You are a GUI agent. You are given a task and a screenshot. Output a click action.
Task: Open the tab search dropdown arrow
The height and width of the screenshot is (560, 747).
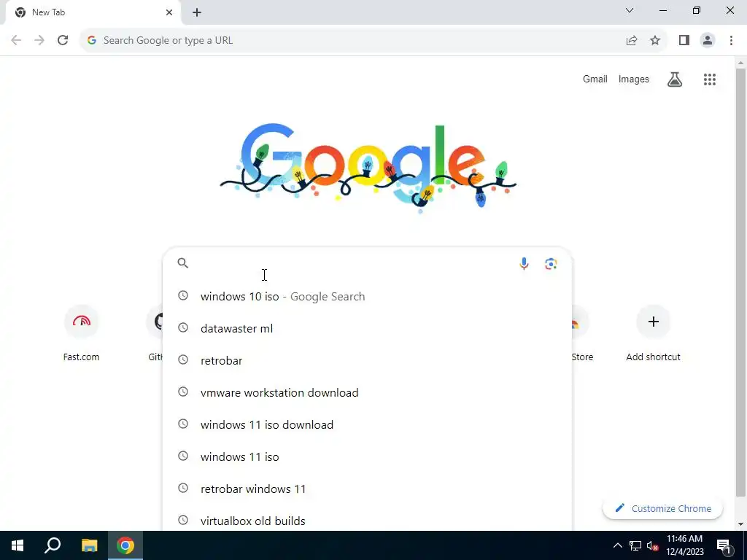630,10
